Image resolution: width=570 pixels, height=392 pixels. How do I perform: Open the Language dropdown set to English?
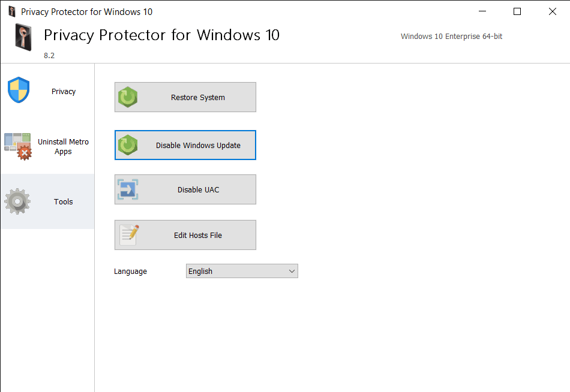click(242, 271)
